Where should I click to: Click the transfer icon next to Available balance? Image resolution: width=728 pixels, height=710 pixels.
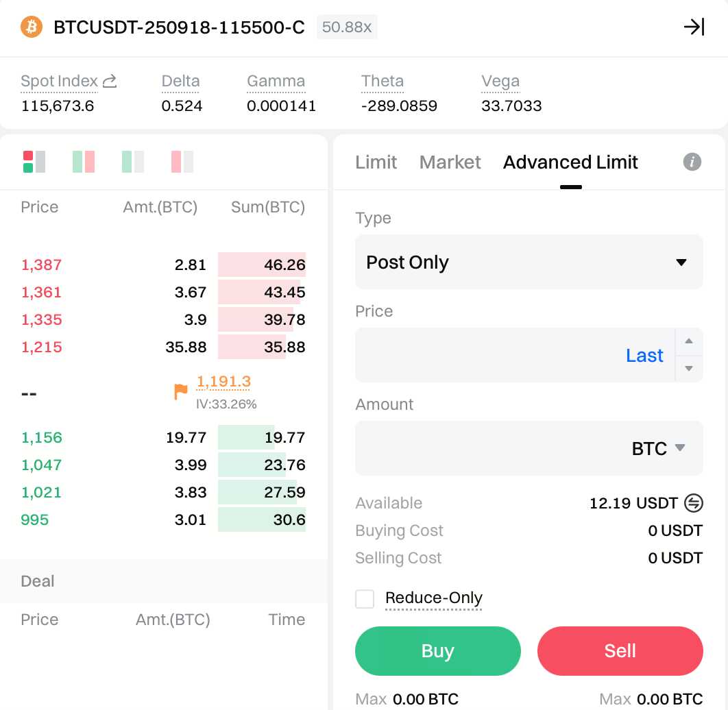[x=694, y=503]
